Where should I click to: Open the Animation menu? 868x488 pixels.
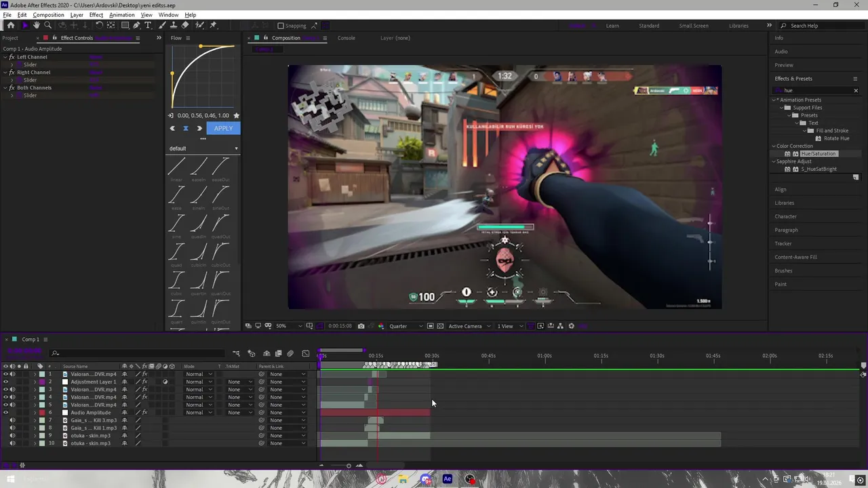122,15
